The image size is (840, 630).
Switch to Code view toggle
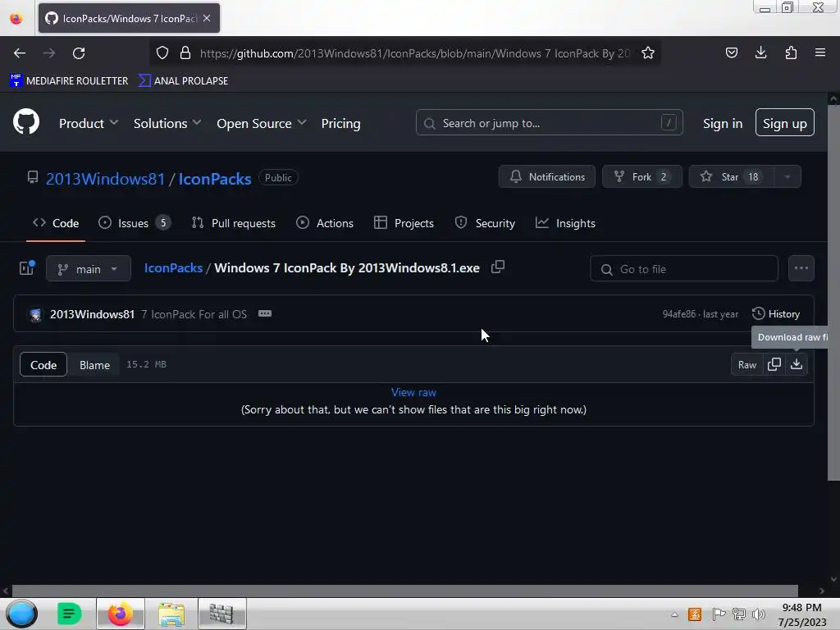coord(43,365)
